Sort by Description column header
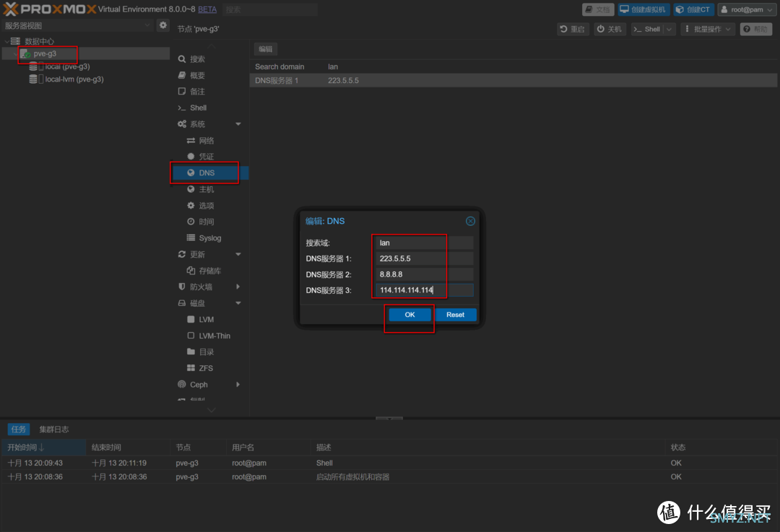 (487, 448)
